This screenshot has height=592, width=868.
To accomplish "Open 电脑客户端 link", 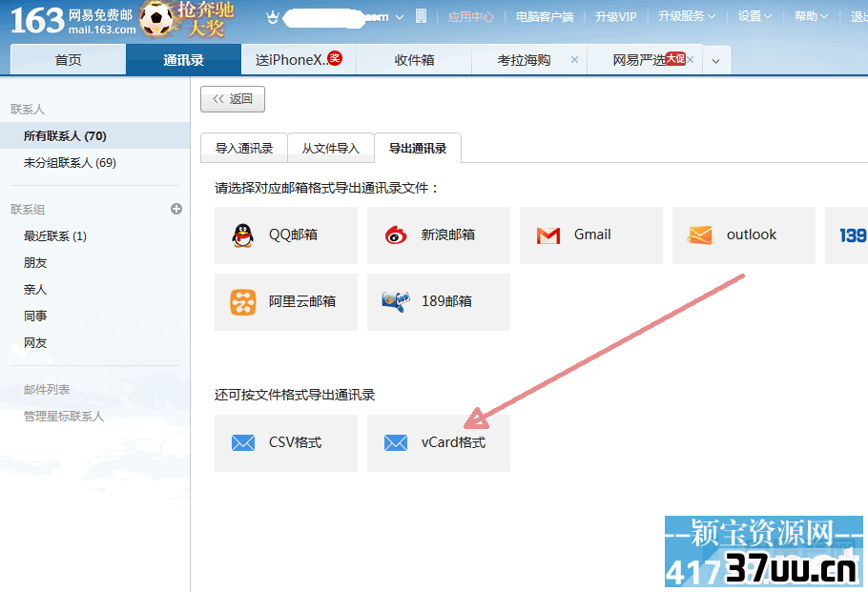I will coord(545,16).
